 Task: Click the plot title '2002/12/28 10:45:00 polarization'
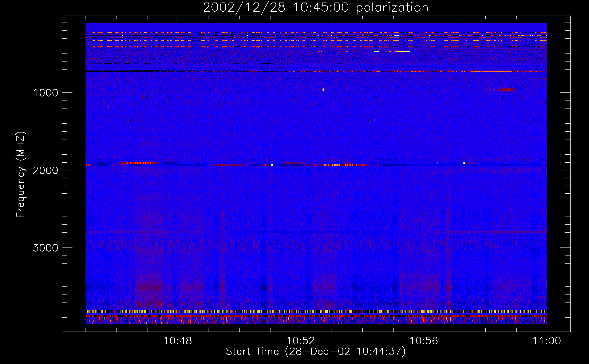tap(316, 8)
